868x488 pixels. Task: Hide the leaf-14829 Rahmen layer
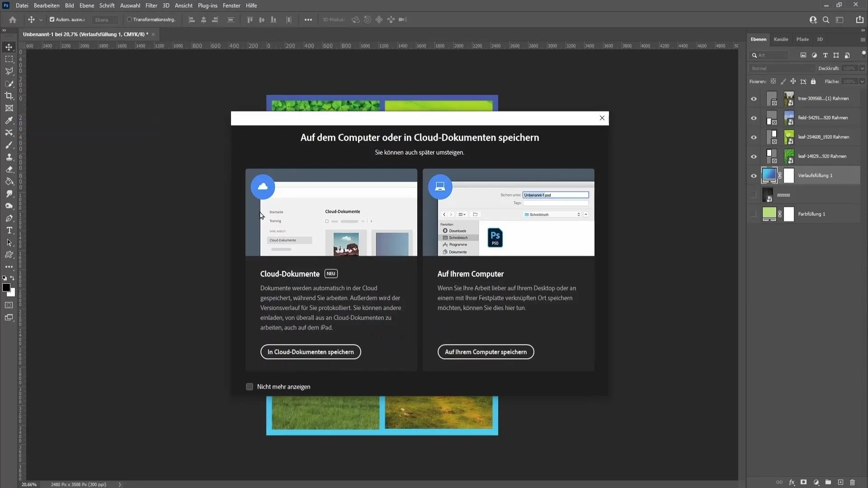point(754,156)
